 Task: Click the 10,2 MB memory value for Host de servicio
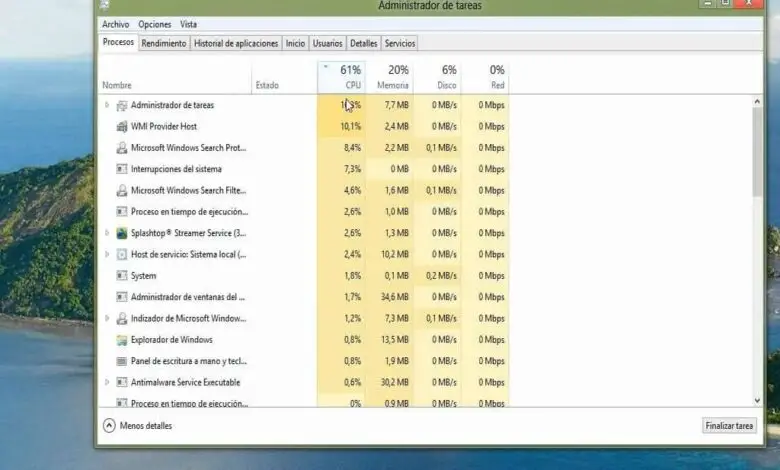point(396,254)
